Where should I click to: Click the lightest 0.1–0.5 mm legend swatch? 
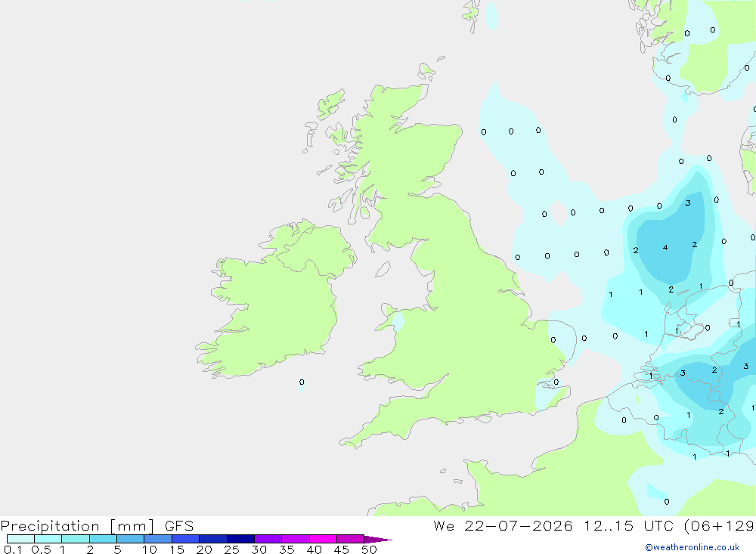(x=20, y=539)
